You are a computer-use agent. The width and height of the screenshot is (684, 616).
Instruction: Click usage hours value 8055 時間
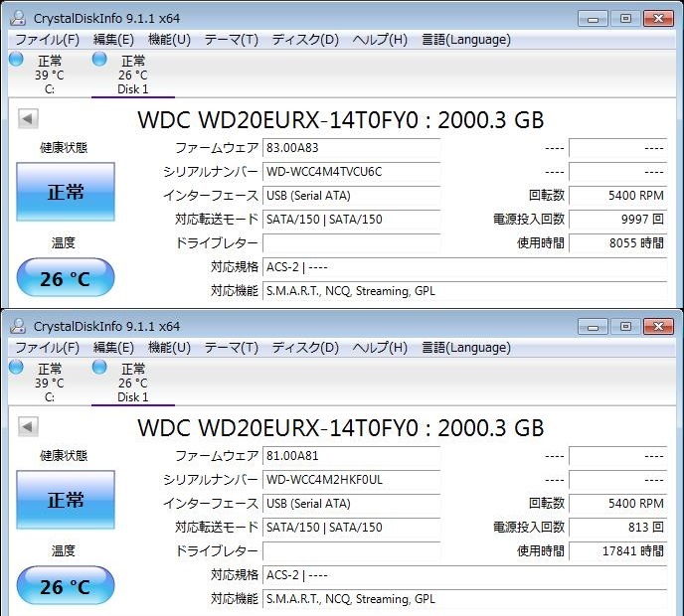point(618,243)
